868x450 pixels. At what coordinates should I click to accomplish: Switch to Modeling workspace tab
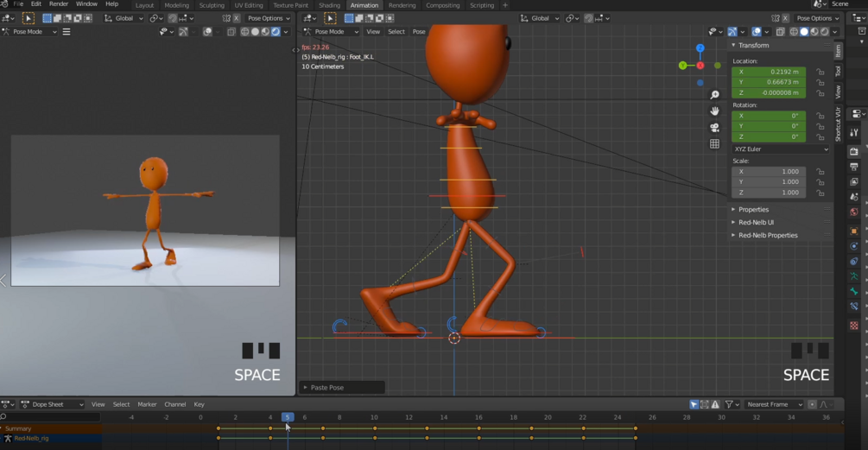point(176,5)
